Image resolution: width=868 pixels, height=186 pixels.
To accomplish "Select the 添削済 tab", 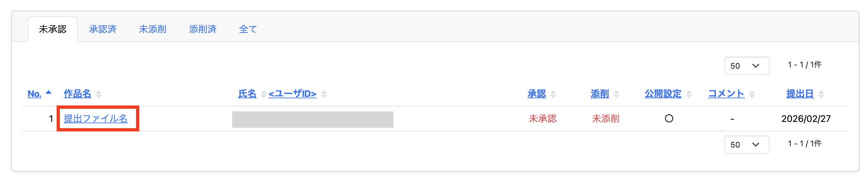I will 203,29.
